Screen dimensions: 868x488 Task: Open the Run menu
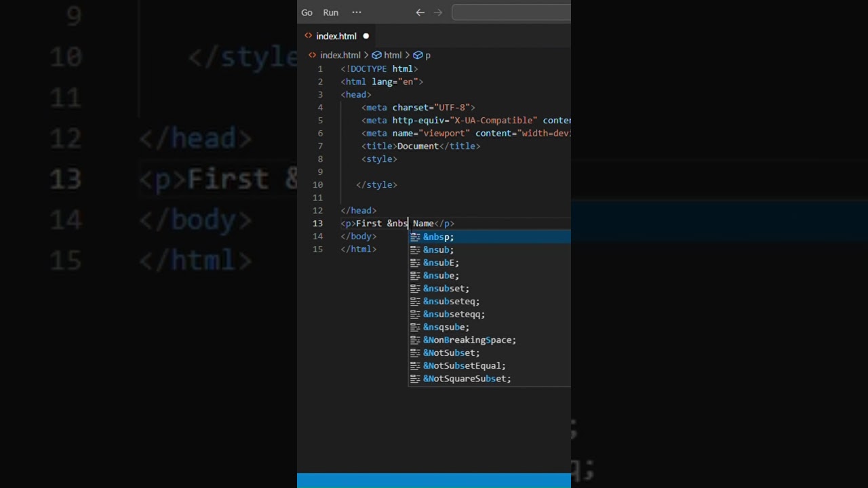tap(330, 12)
